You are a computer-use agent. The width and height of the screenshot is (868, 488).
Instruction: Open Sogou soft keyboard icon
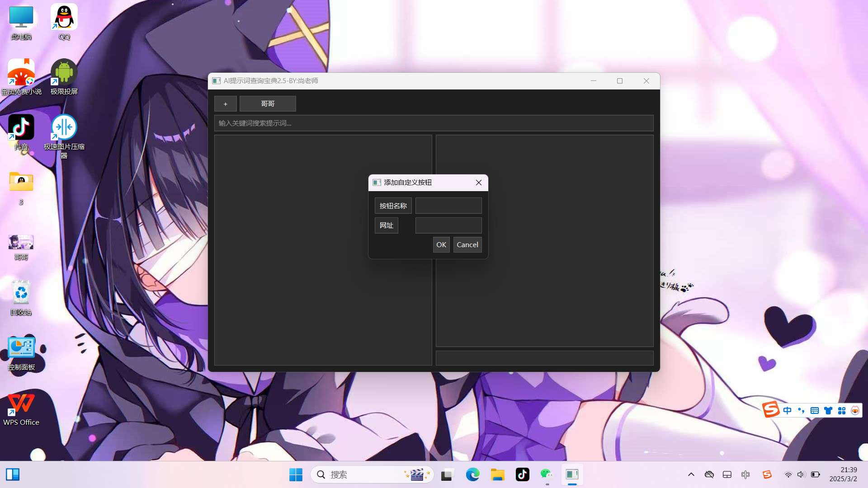[x=815, y=410]
